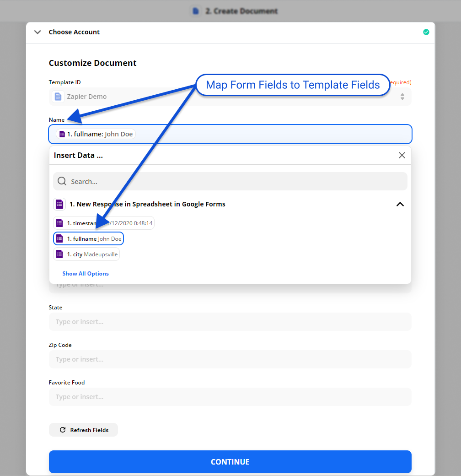Screen dimensions: 461x476
Task: Select the timestamp data option
Action: [x=104, y=223]
